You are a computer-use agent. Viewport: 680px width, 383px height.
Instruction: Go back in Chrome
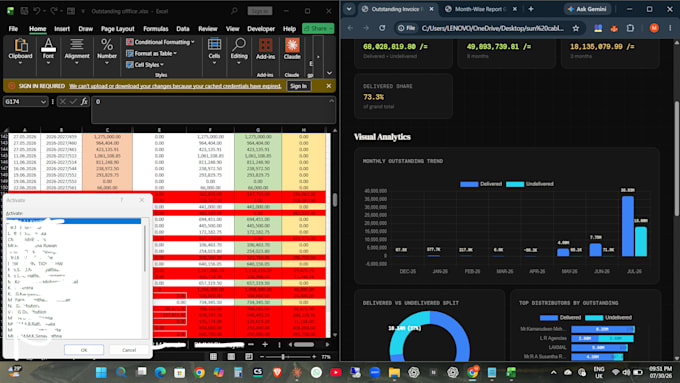click(350, 28)
